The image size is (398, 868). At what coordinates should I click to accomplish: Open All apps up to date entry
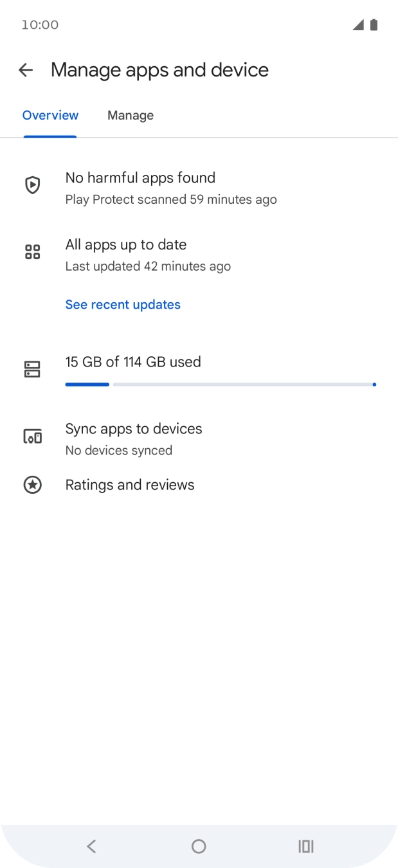pyautogui.click(x=199, y=255)
